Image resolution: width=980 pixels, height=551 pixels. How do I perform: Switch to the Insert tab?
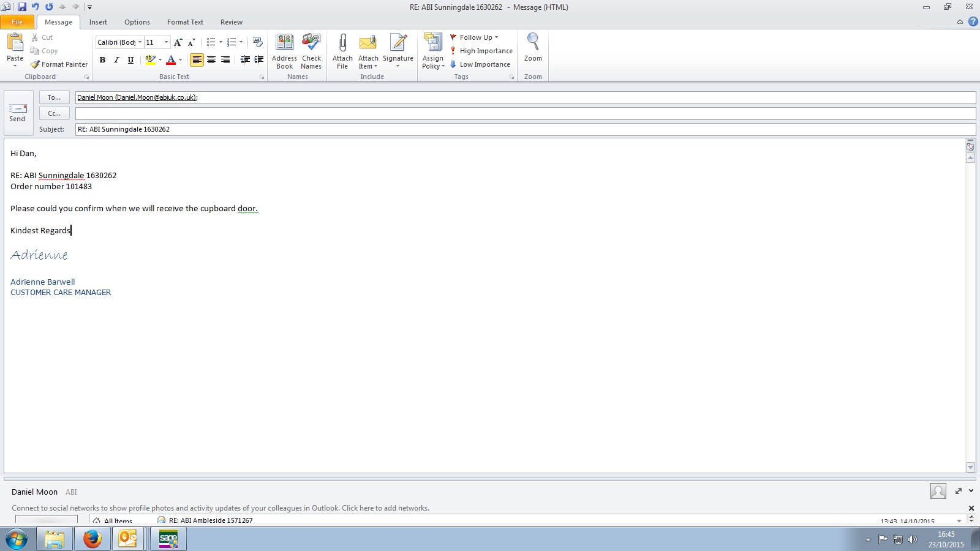point(98,22)
